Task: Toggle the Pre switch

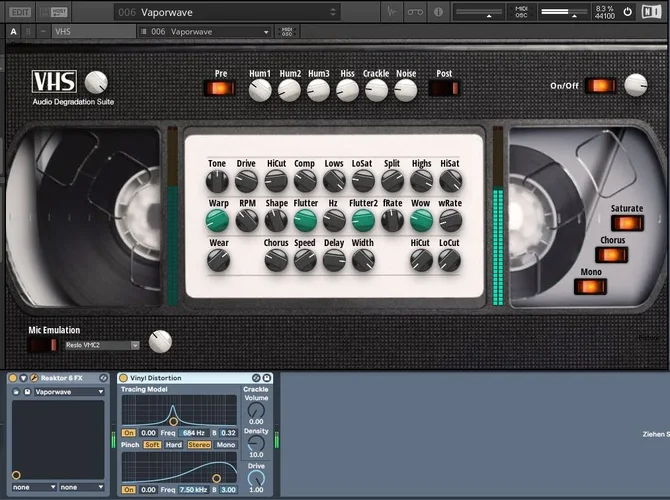Action: (x=220, y=88)
